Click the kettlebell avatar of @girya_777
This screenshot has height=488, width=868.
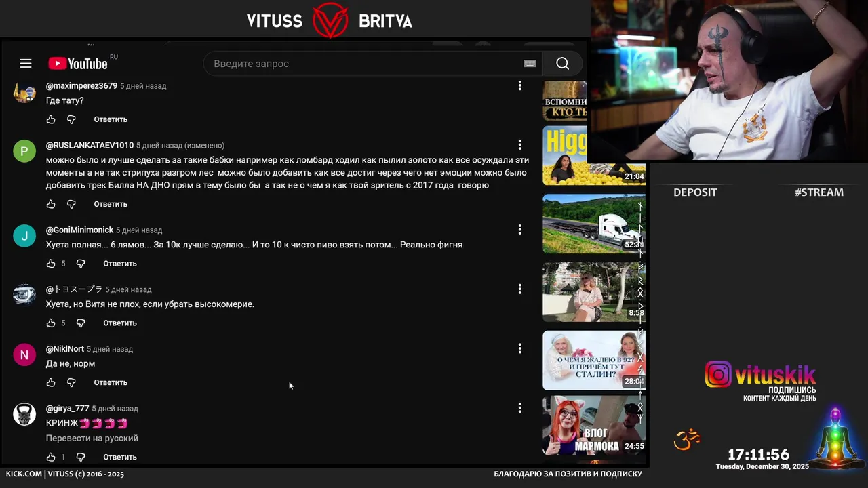24,414
